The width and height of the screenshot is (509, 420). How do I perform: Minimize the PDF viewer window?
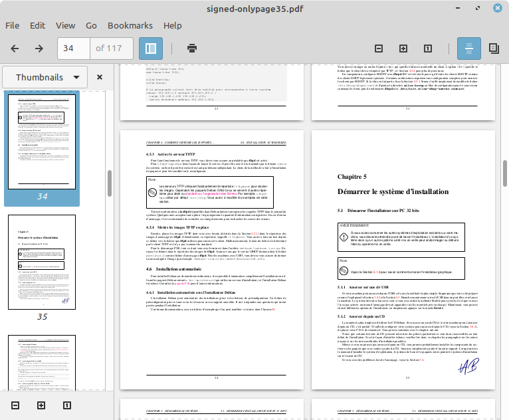[458, 8]
